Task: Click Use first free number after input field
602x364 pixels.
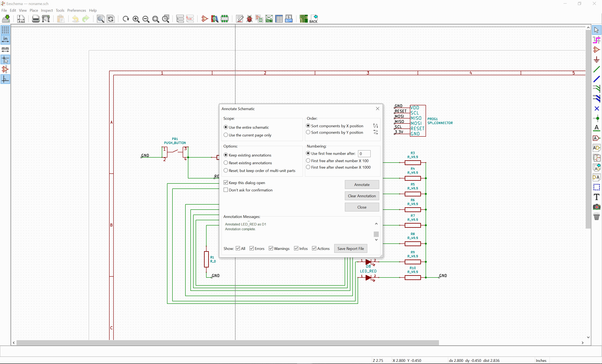Action: coord(364,153)
